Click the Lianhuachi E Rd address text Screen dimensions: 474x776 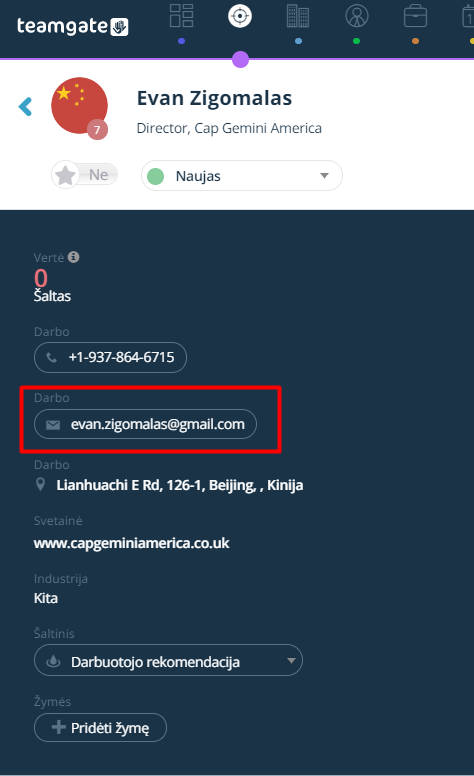180,485
